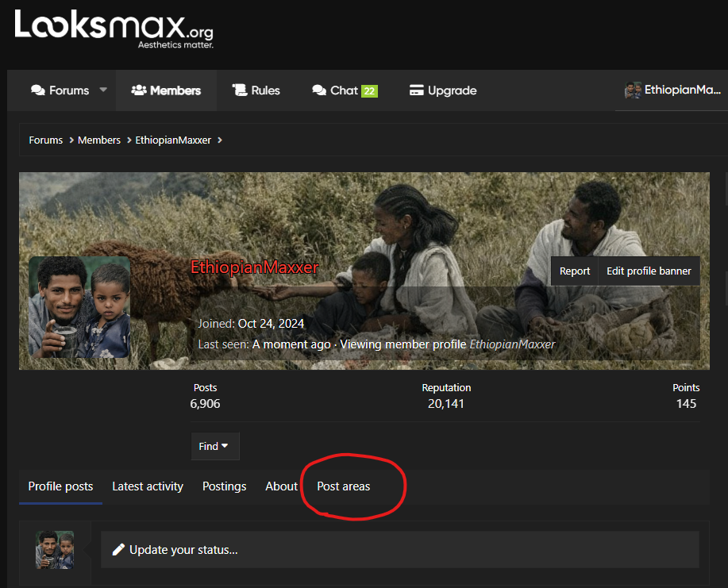This screenshot has width=728, height=588.
Task: Expand the Forums dropdown arrow
Action: pos(103,90)
